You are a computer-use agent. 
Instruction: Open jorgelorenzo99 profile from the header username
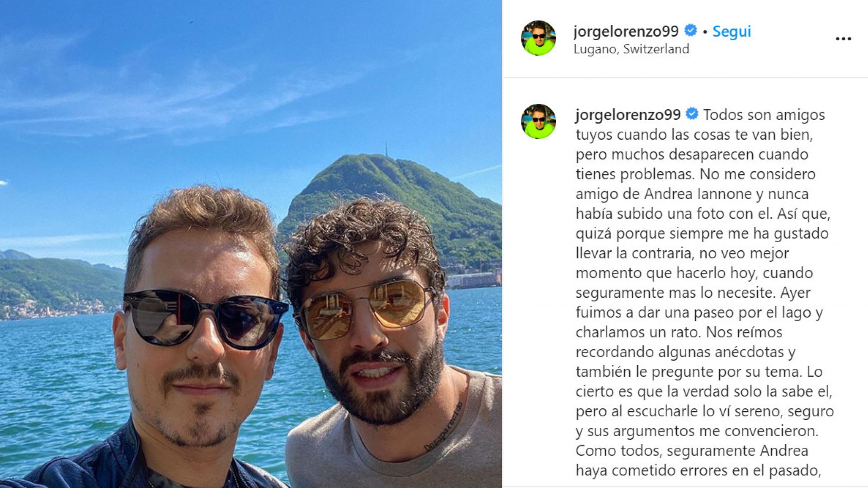[x=626, y=31]
